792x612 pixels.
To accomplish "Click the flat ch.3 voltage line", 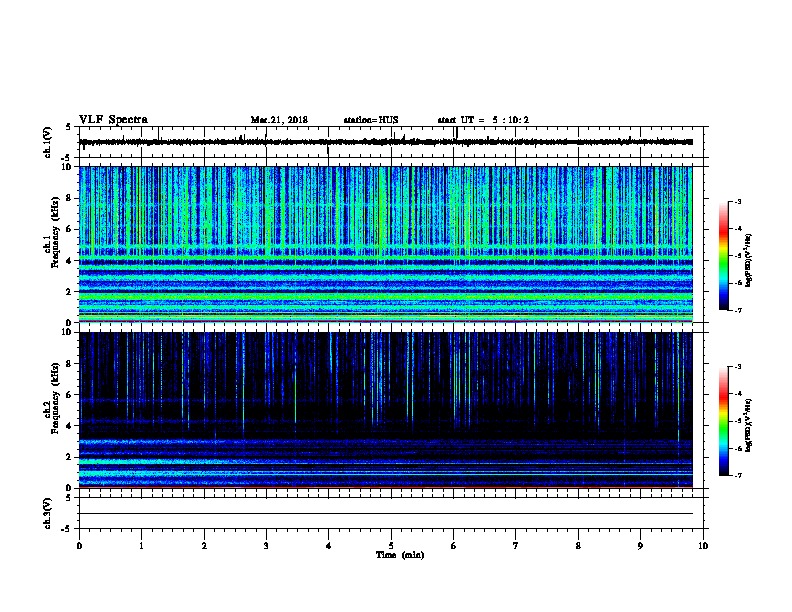I will click(386, 514).
